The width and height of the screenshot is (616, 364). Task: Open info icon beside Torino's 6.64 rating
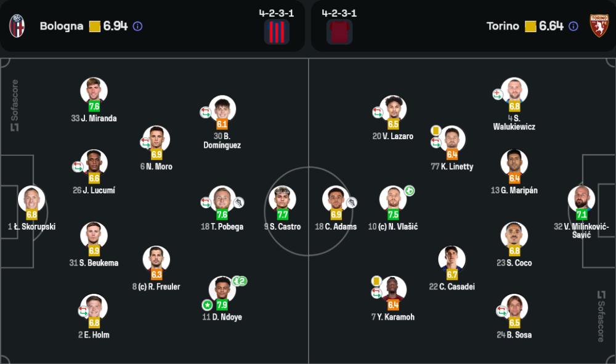click(573, 26)
